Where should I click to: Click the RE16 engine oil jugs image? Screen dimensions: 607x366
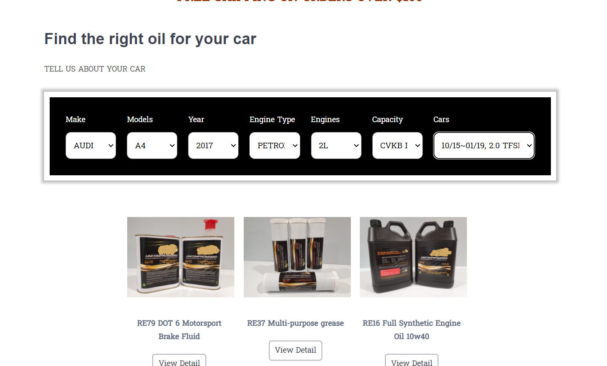[413, 257]
